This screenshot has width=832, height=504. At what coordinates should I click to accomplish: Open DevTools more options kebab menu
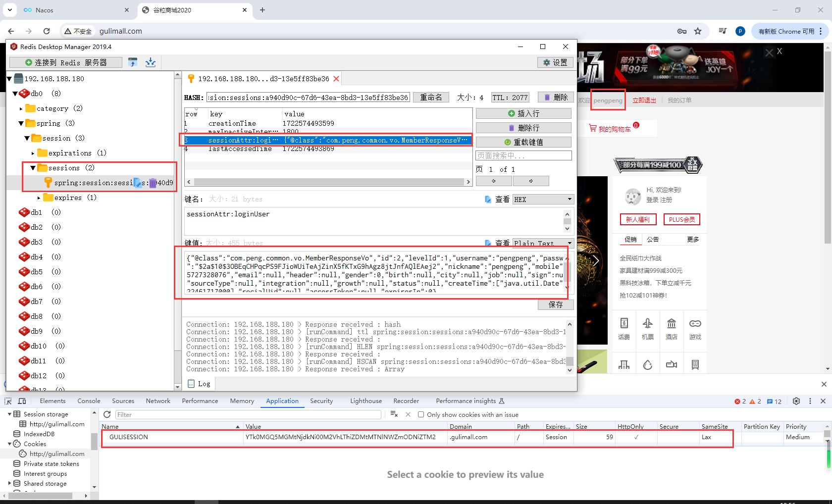coord(810,401)
